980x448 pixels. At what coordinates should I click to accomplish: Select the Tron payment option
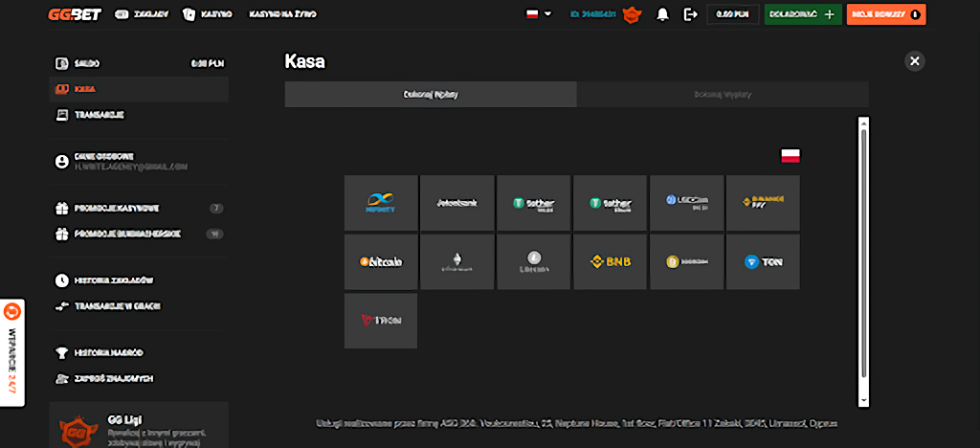(381, 321)
